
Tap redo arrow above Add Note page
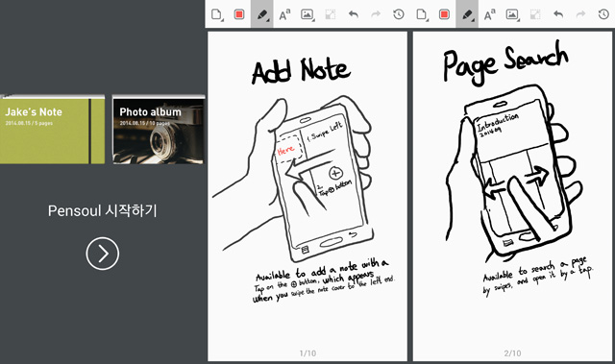[x=376, y=14]
